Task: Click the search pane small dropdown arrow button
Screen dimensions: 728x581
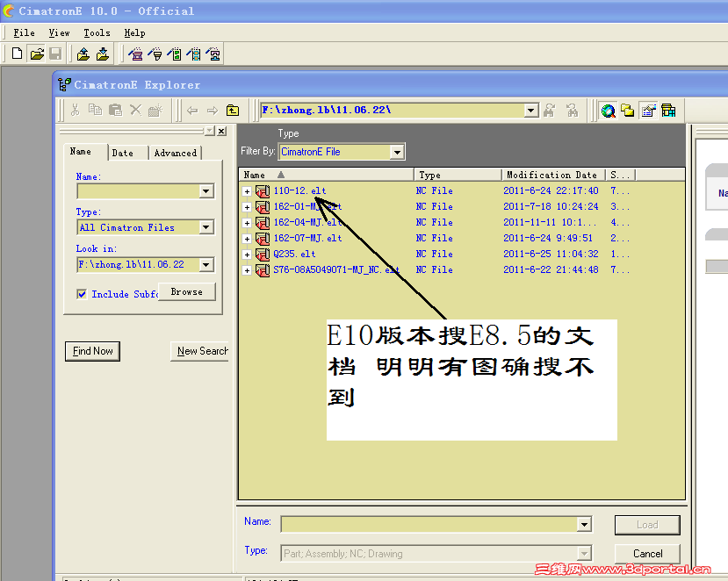Action: tap(210, 132)
